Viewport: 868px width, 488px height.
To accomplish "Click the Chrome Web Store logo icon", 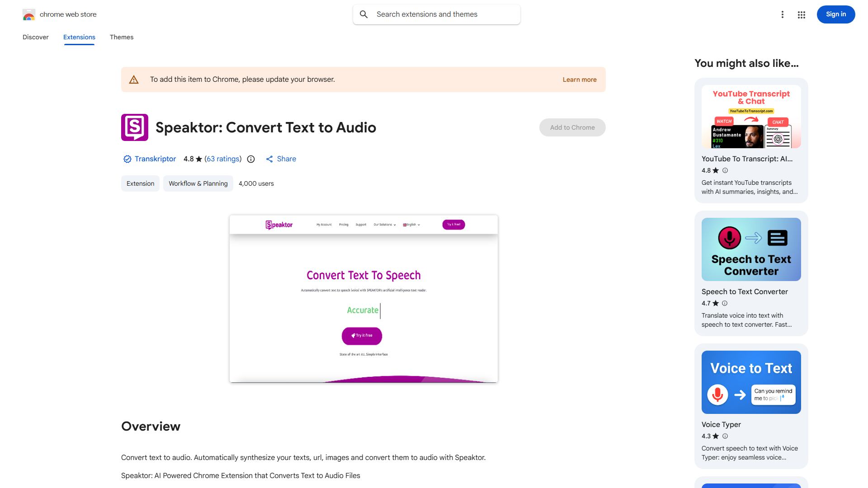I will tap(29, 15).
